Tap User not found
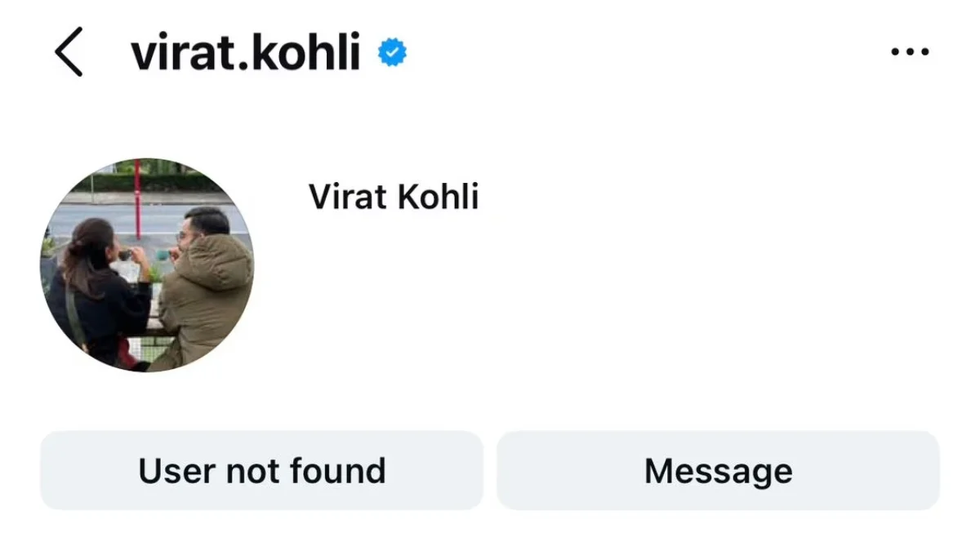This screenshot has width=980, height=551. (261, 470)
